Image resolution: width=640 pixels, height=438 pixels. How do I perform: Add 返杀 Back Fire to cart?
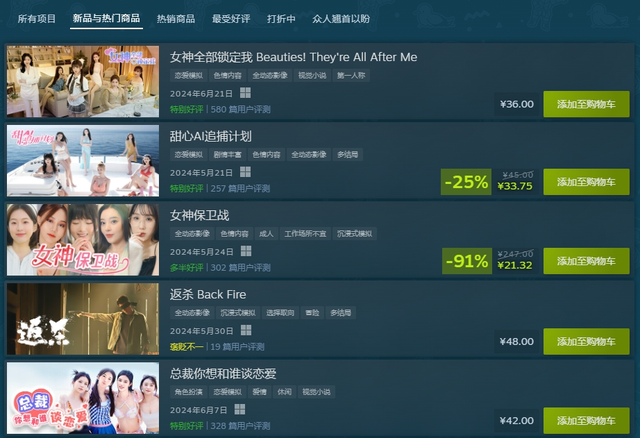coord(586,341)
